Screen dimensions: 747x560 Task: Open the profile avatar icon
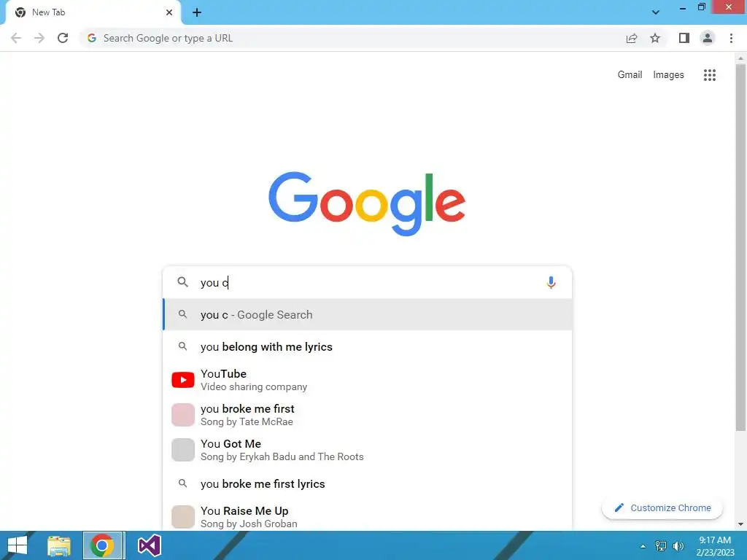(x=708, y=38)
